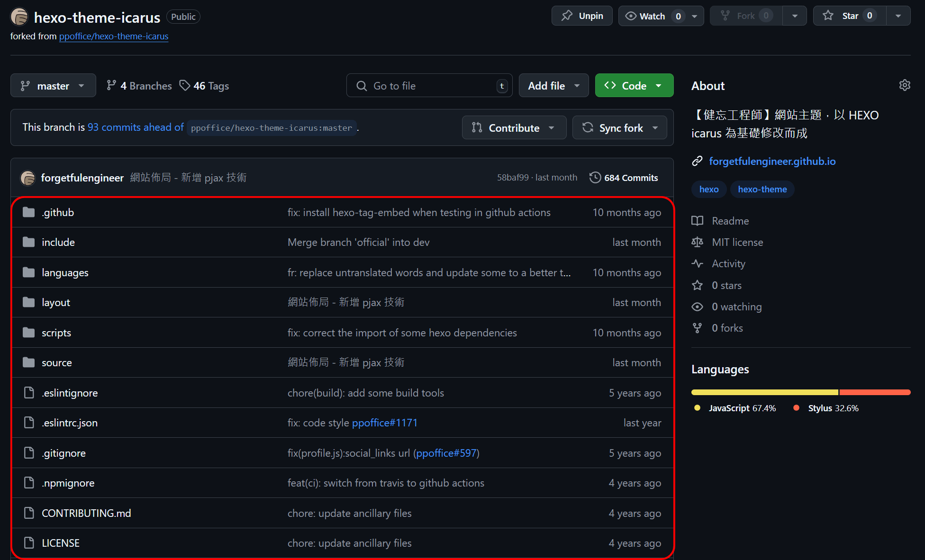Click the forgetfulengineer avatar next to the repo title
925x560 pixels.
(x=19, y=17)
